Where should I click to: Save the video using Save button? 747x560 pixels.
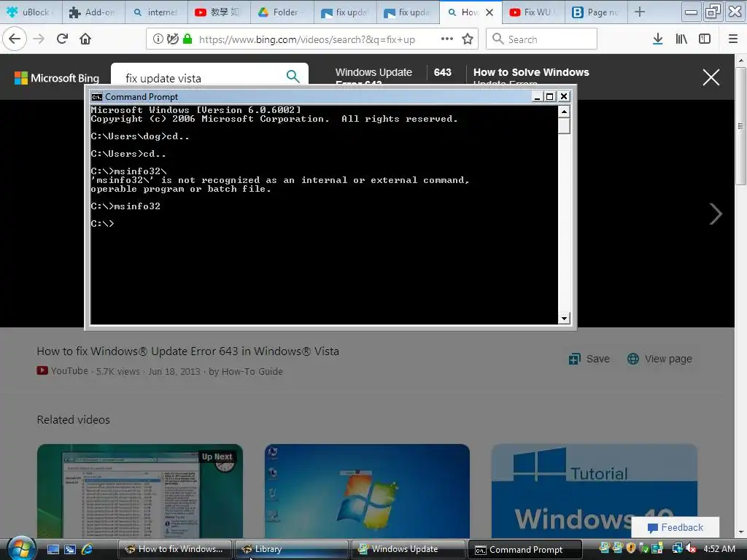pyautogui.click(x=589, y=359)
